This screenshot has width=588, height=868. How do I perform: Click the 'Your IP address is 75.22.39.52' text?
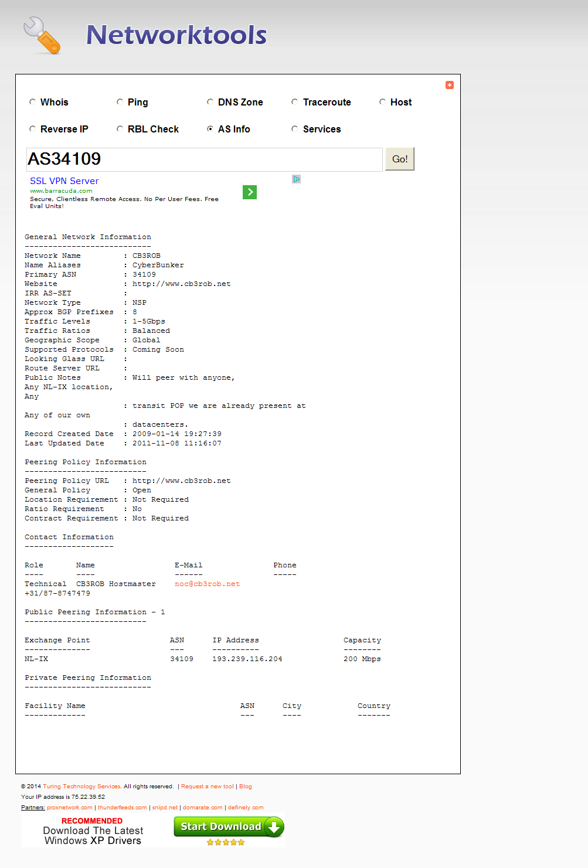point(63,797)
